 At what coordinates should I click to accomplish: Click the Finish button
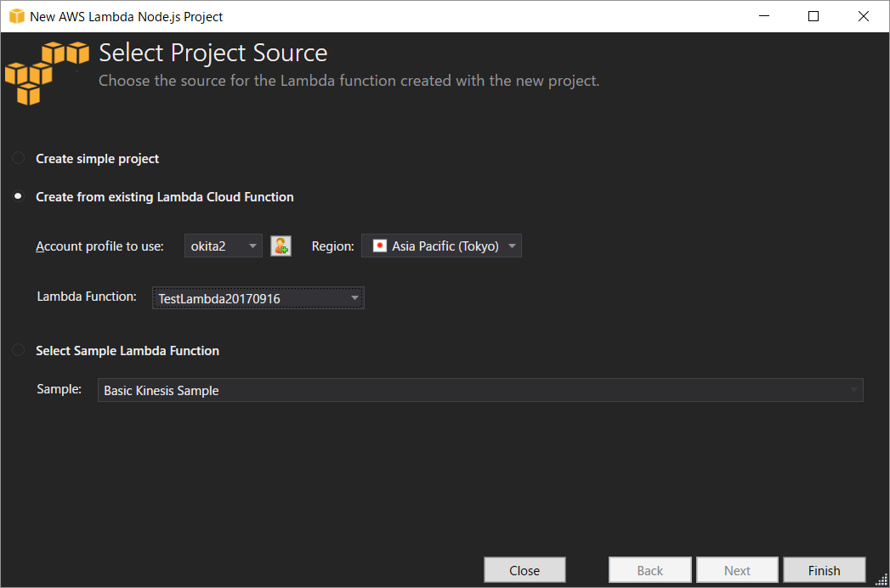point(825,570)
